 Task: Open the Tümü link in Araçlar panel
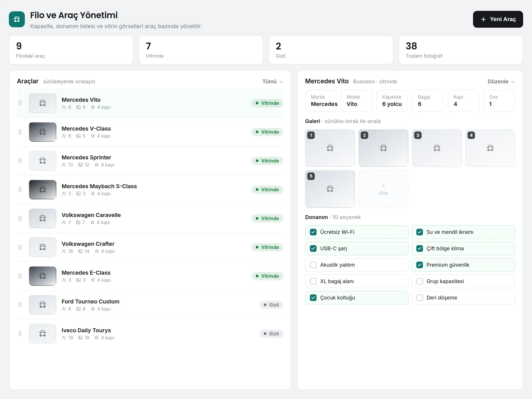pos(272,82)
